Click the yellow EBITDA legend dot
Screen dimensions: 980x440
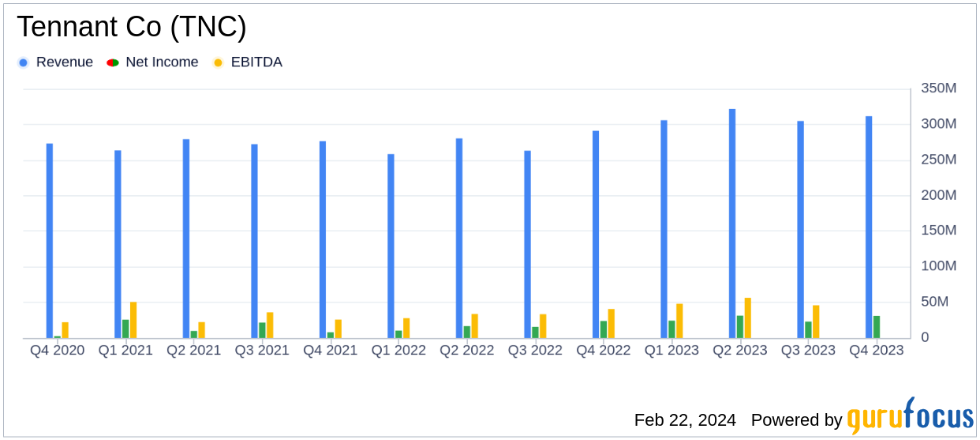[x=218, y=62]
